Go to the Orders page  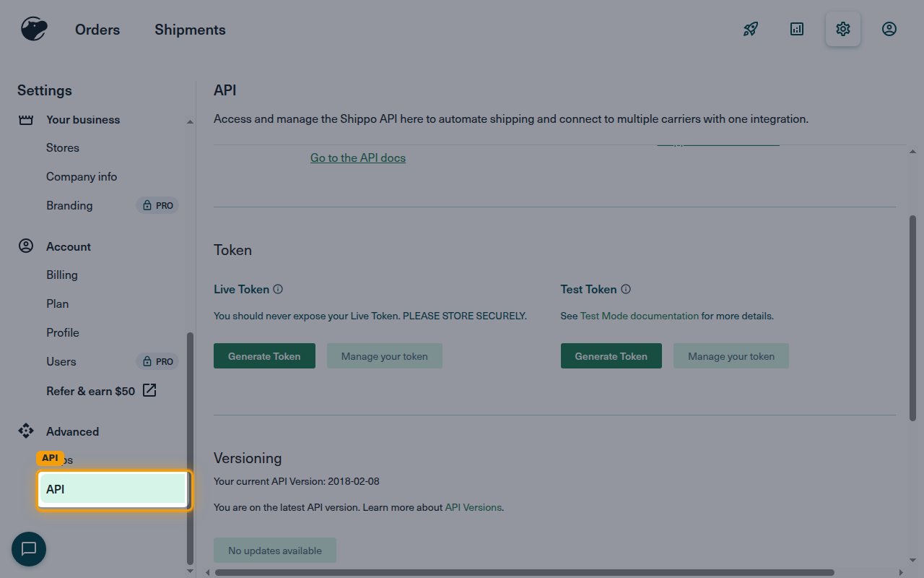[97, 30]
